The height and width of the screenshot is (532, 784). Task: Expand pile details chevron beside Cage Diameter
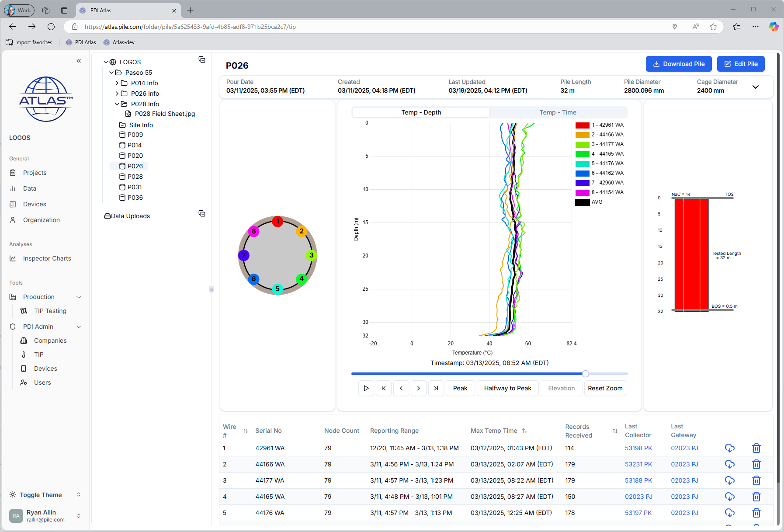pos(755,87)
